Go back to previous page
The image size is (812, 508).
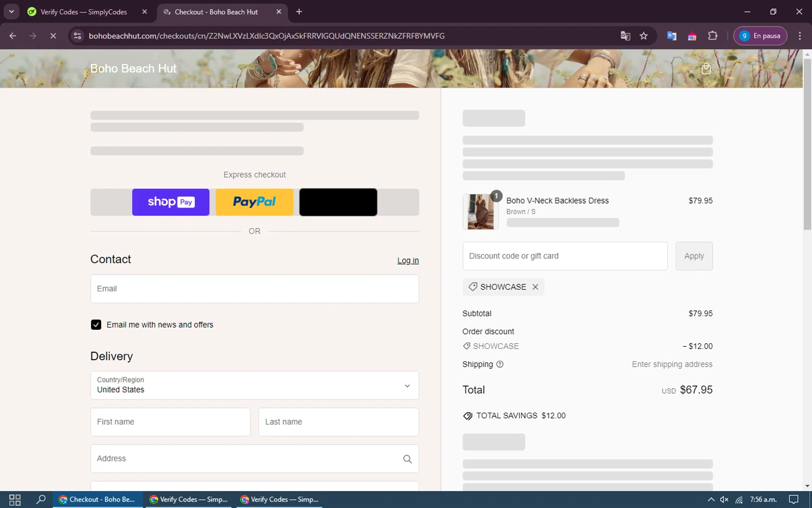[x=13, y=36]
